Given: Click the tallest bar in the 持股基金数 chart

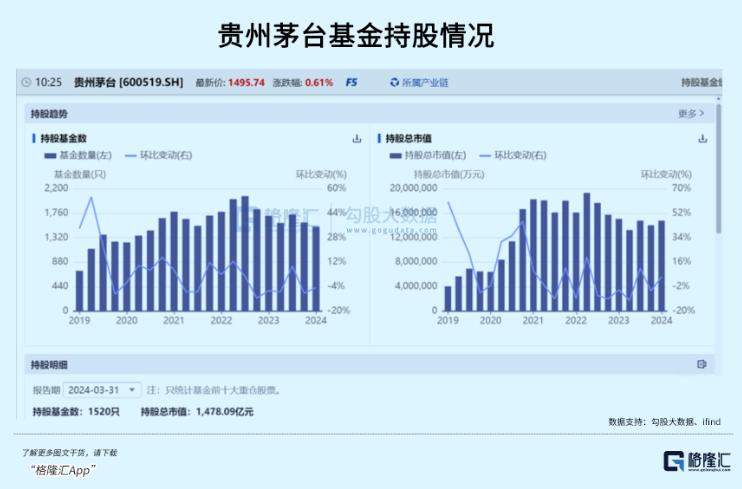Looking at the screenshot, I should pos(245,253).
